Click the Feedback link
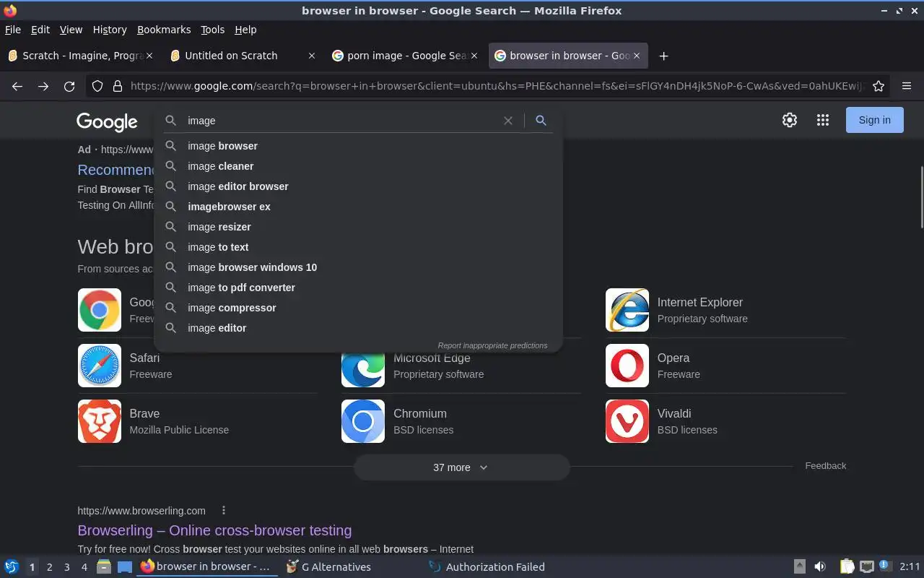Viewport: 924px width, 578px height. 826,466
